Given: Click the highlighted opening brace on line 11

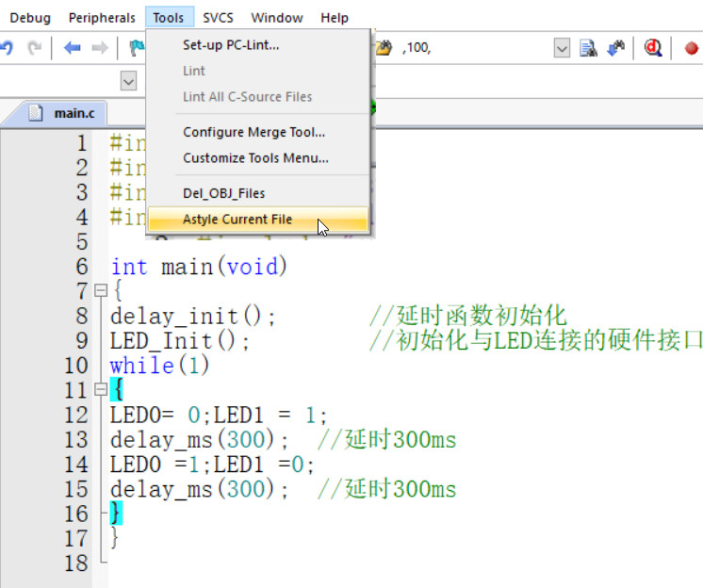Looking at the screenshot, I should (117, 389).
